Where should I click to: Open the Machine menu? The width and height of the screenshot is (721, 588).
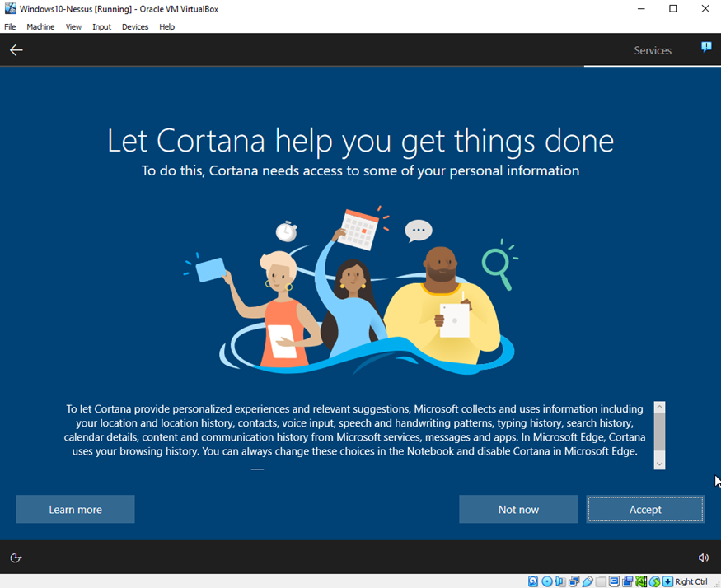point(40,27)
